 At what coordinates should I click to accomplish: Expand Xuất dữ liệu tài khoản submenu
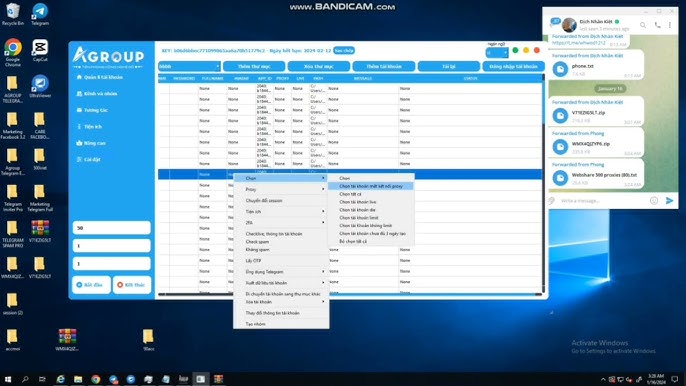click(x=281, y=283)
